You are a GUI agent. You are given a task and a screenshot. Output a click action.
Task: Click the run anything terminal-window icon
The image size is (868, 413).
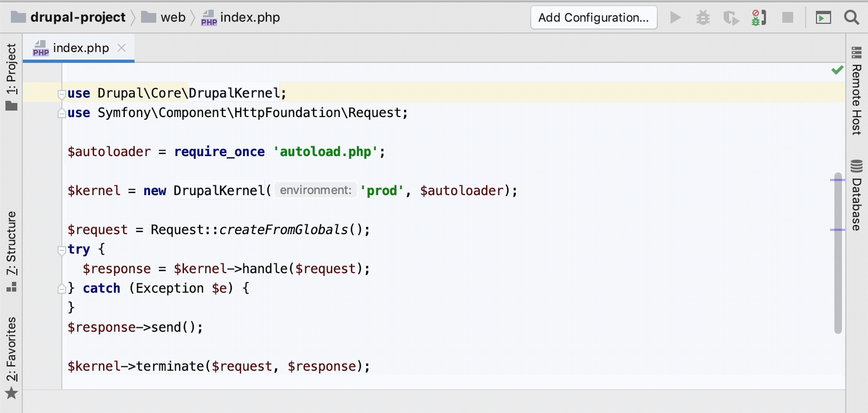(824, 18)
